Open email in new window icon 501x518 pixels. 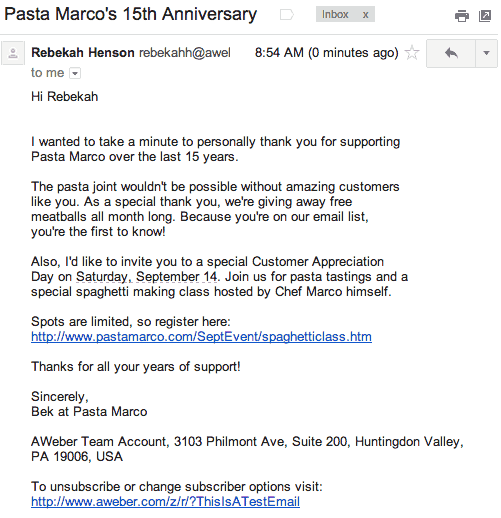point(485,16)
